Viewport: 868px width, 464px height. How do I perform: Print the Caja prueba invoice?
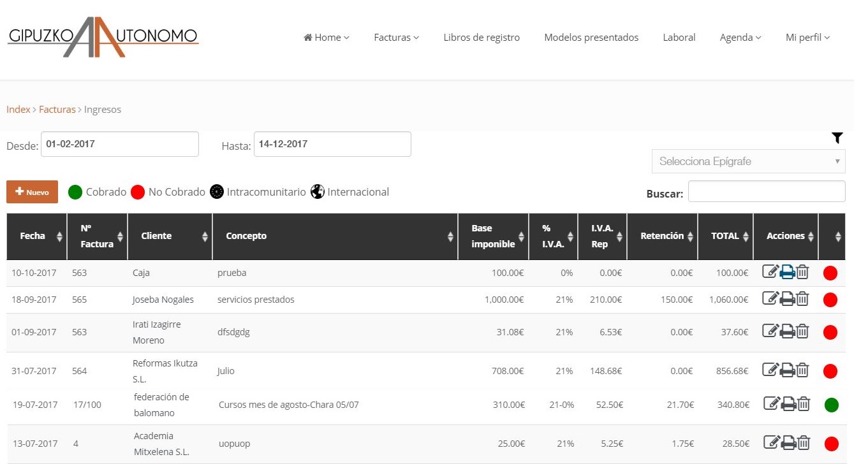[787, 273]
